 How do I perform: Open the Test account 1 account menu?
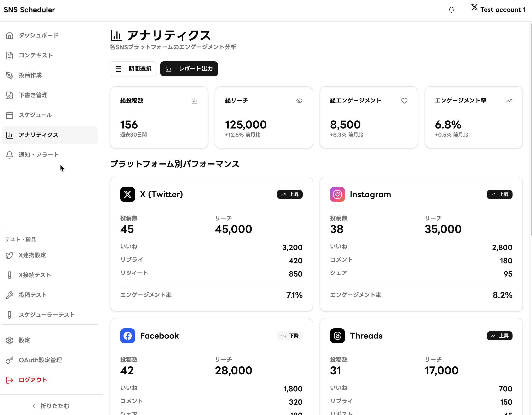[503, 10]
